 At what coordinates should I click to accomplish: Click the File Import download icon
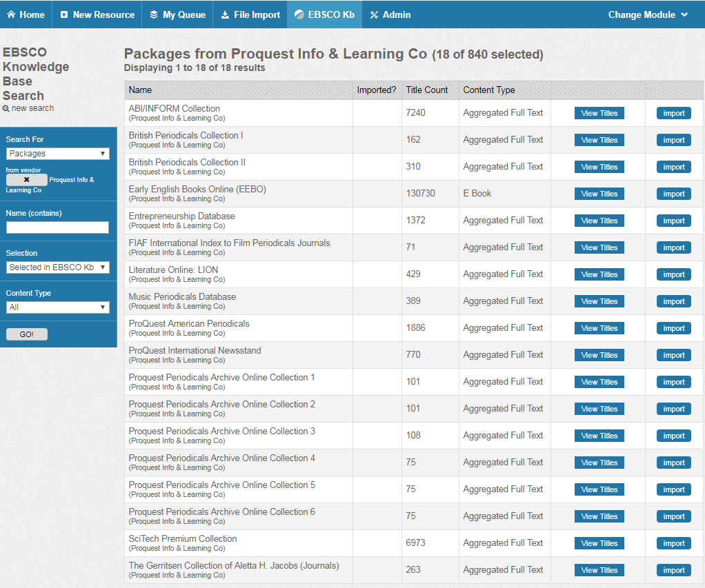(225, 15)
